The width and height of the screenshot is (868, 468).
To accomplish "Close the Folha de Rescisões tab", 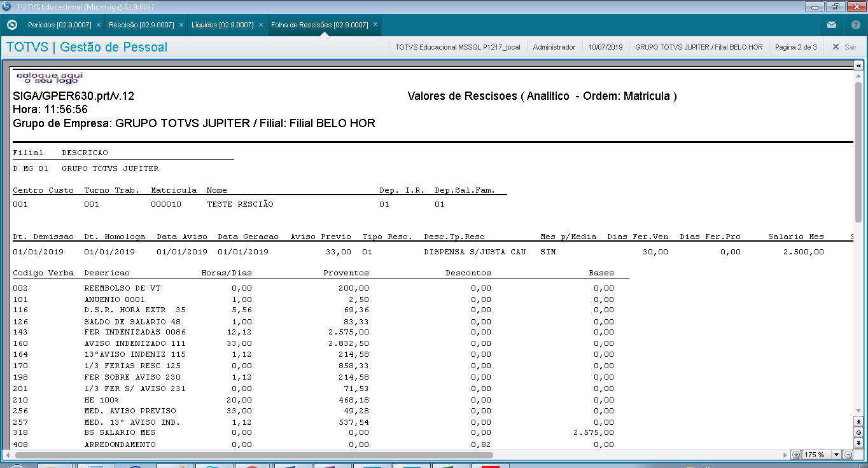I will click(x=375, y=25).
